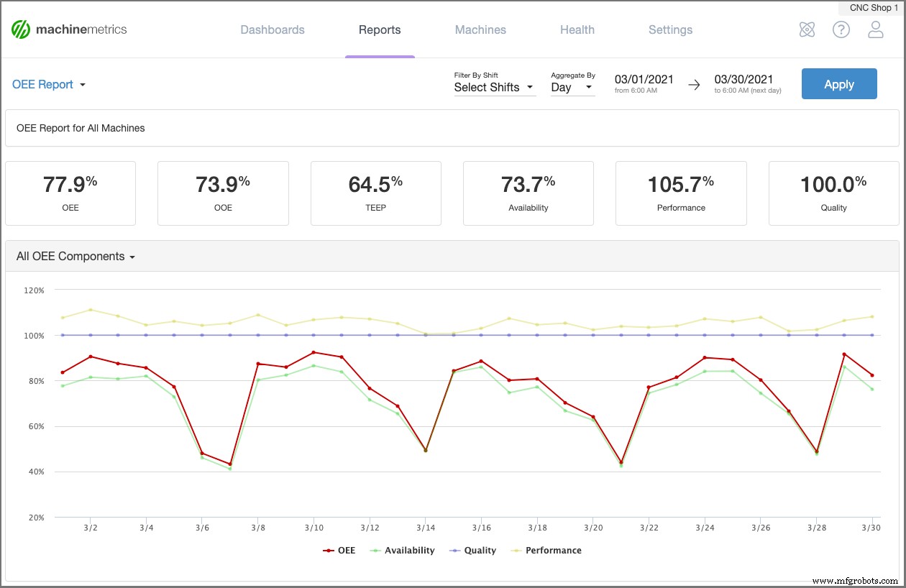The width and height of the screenshot is (906, 588).
Task: Hide the Performance series from the chart
Action: point(552,550)
